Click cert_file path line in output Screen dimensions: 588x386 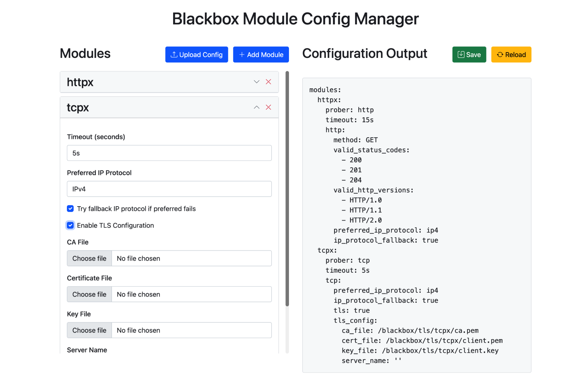pos(422,341)
